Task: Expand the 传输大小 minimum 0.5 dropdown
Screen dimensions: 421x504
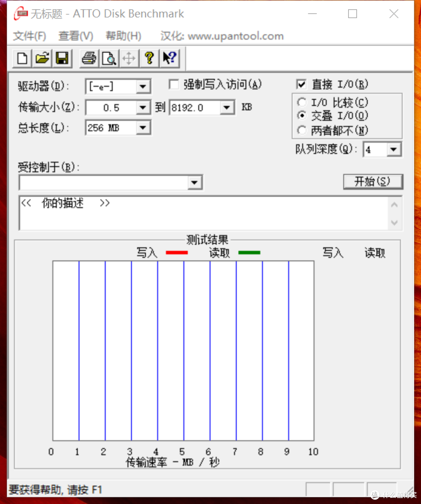Action: pyautogui.click(x=143, y=107)
